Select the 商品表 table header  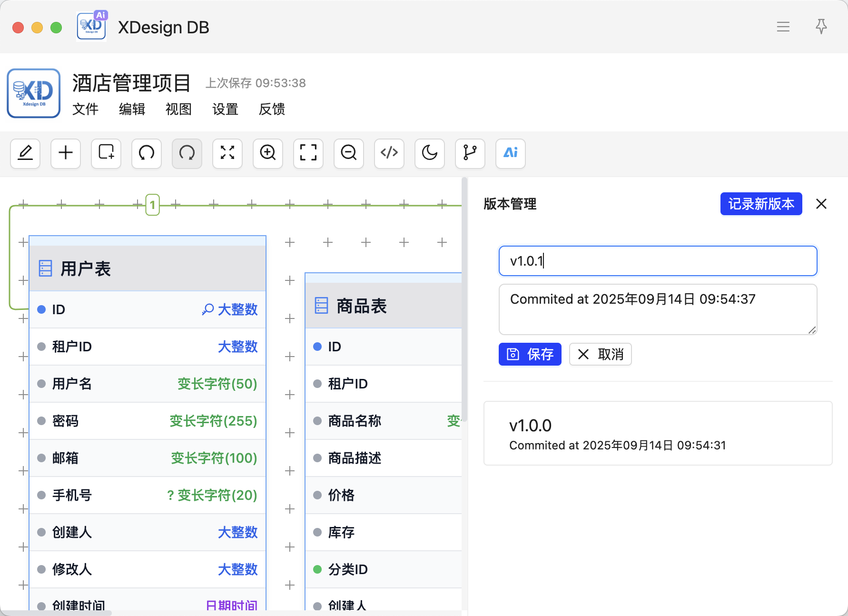click(384, 306)
